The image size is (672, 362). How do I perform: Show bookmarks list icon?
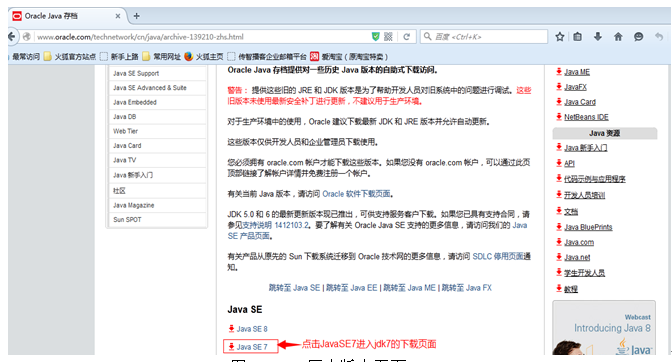[x=578, y=37]
